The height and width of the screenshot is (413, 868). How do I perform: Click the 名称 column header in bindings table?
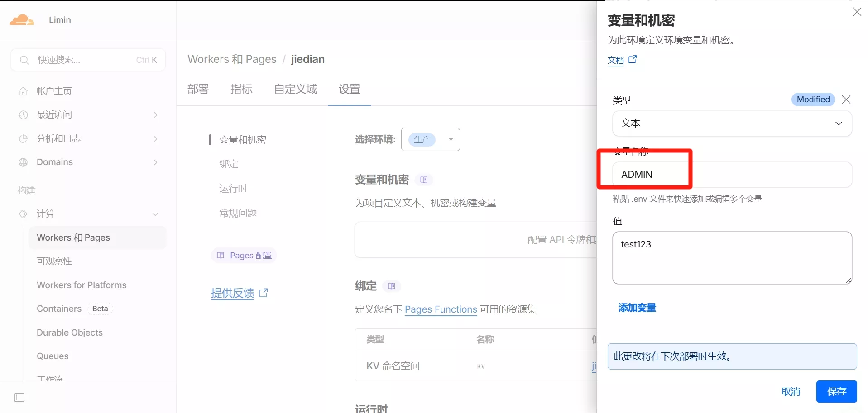click(485, 339)
